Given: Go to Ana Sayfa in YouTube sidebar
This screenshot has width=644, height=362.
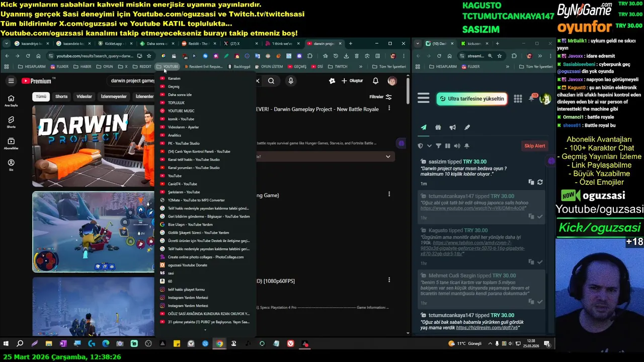Looking at the screenshot, I should tap(11, 101).
